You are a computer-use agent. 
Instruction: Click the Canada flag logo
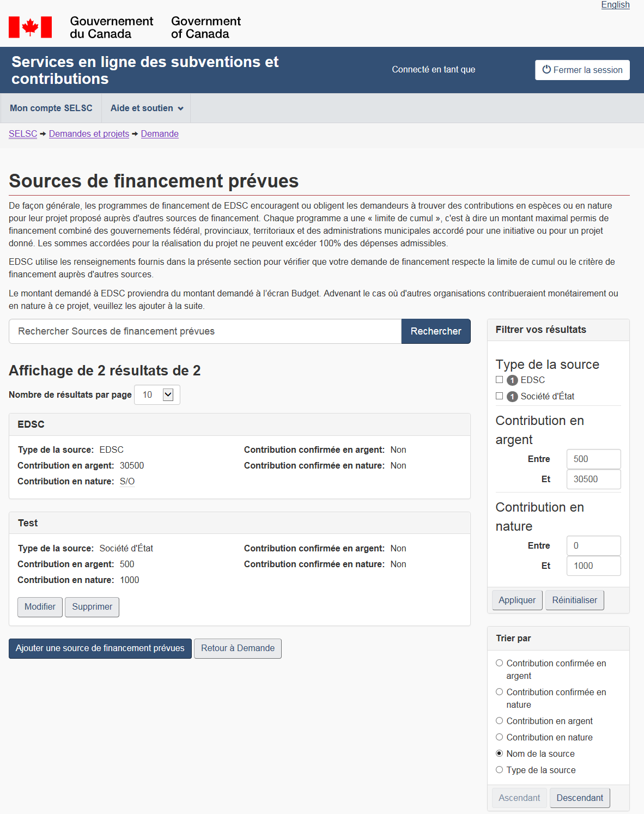(31, 27)
